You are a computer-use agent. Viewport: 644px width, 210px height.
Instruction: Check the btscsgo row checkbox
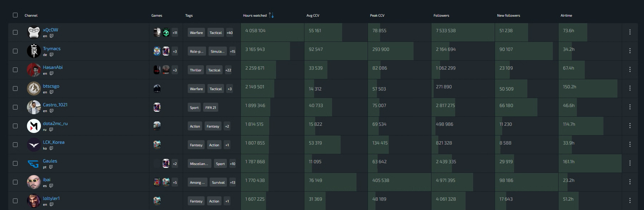pos(15,88)
